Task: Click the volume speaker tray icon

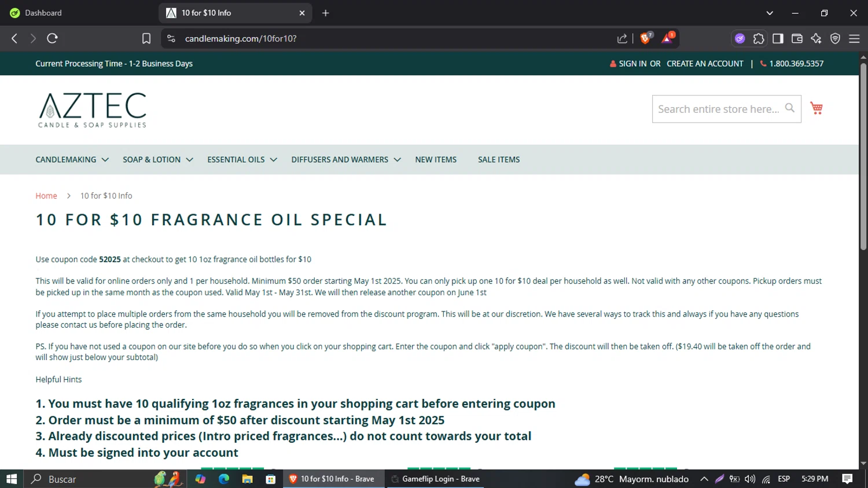Action: tap(750, 479)
